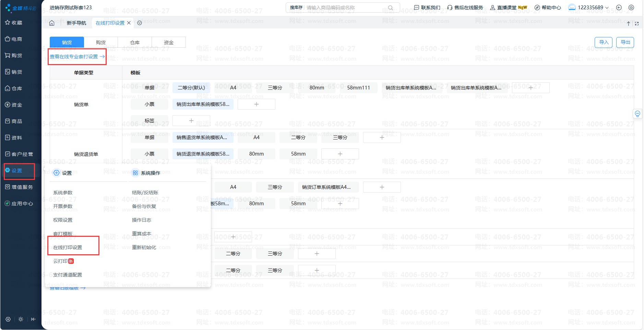Viewport: 644px width, 330px height.
Task: Select 云打印 from settings menu
Action: 60,261
